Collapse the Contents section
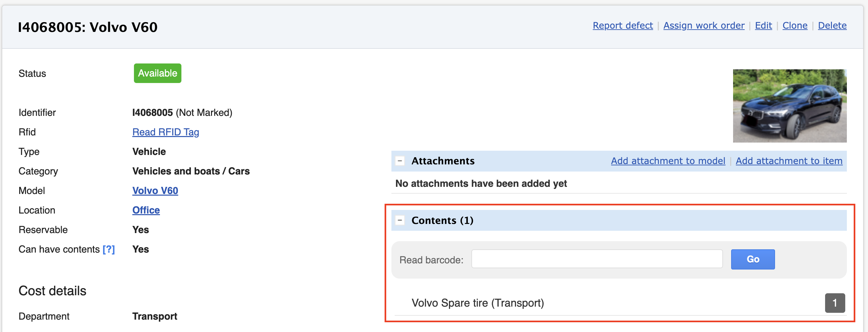868x332 pixels. click(400, 220)
